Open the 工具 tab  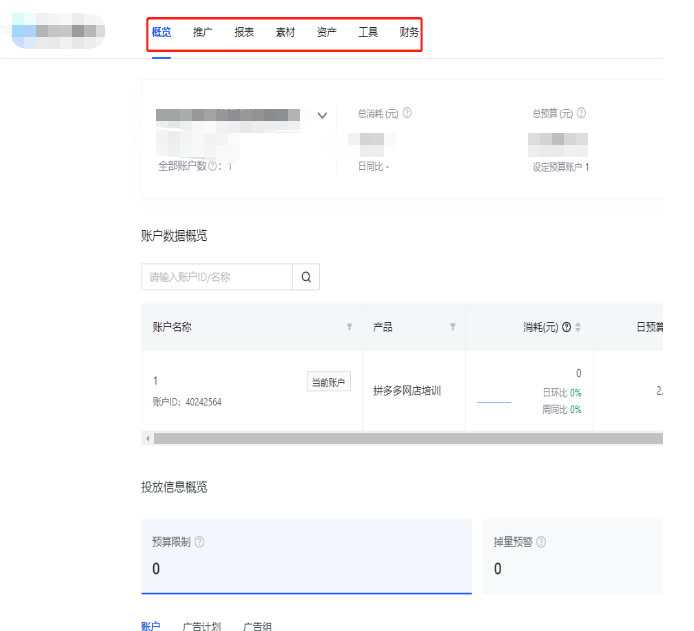click(368, 32)
